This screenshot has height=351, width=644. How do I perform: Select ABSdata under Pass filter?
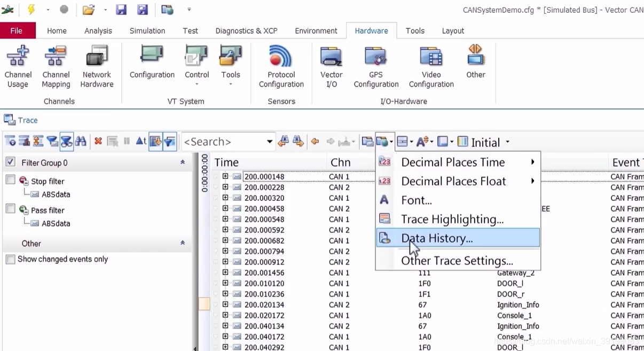56,223
